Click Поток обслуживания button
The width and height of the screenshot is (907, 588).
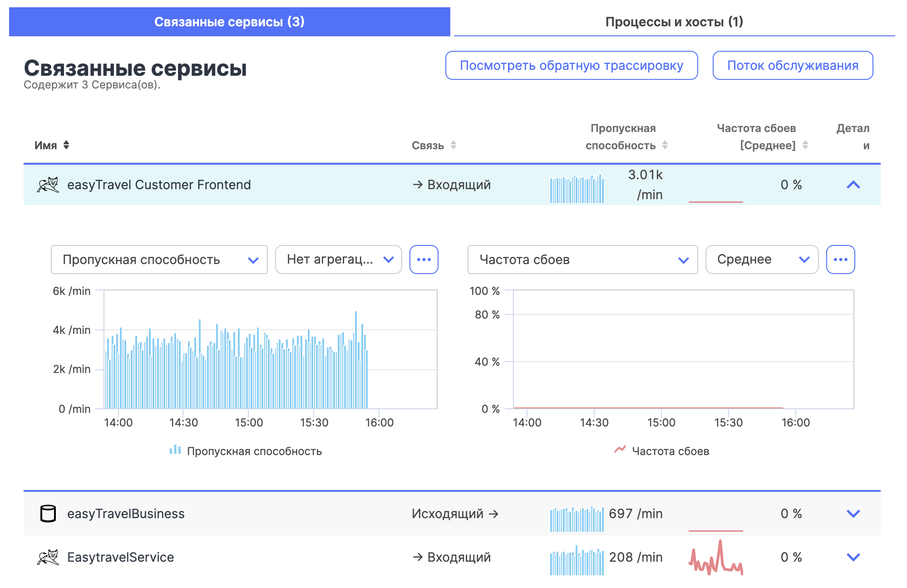pyautogui.click(x=792, y=65)
